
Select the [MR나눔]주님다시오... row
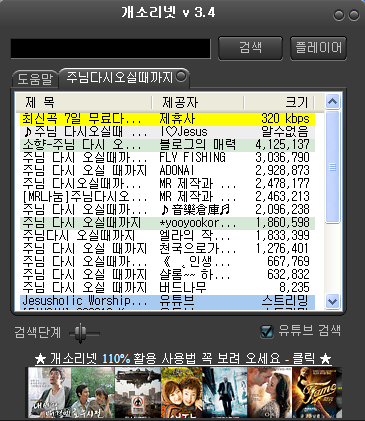coord(167,197)
